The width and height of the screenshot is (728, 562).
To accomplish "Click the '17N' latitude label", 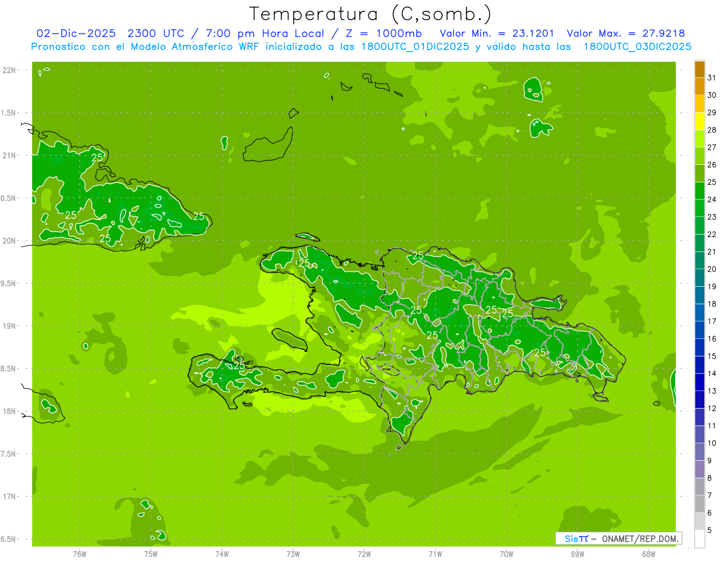I will click(10, 497).
